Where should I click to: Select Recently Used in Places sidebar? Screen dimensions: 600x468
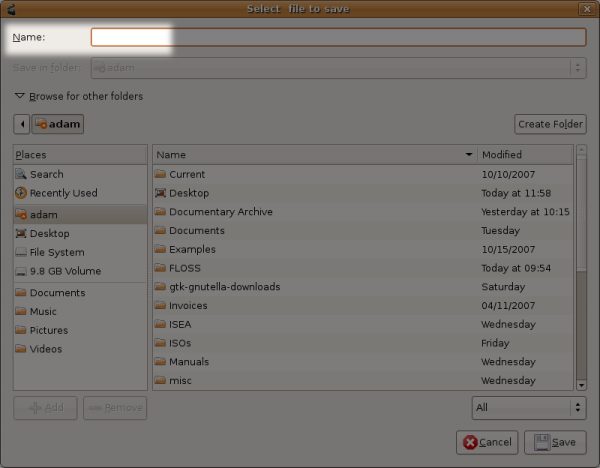pos(63,193)
